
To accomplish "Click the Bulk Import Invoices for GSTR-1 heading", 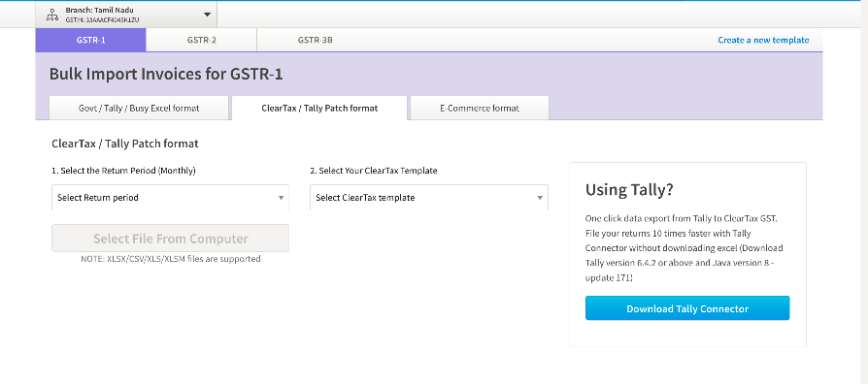I will [x=166, y=74].
